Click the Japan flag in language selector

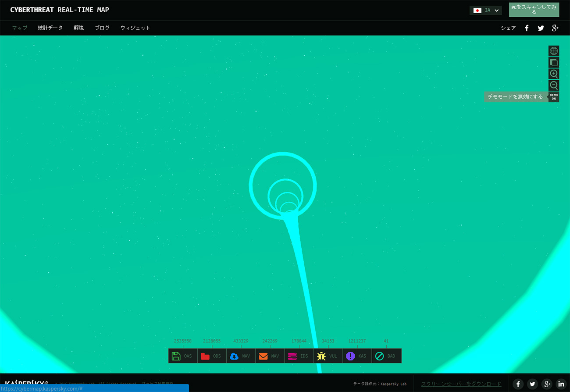point(477,11)
